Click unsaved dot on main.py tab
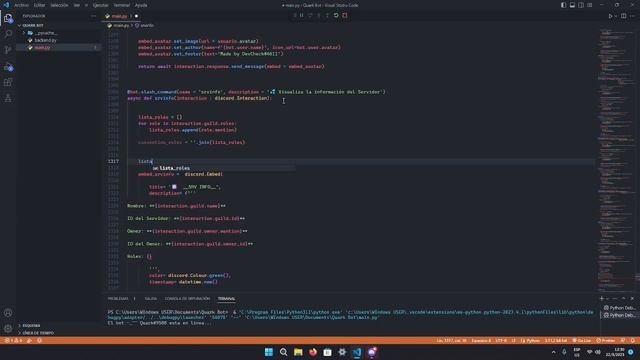640x360 pixels. point(136,16)
